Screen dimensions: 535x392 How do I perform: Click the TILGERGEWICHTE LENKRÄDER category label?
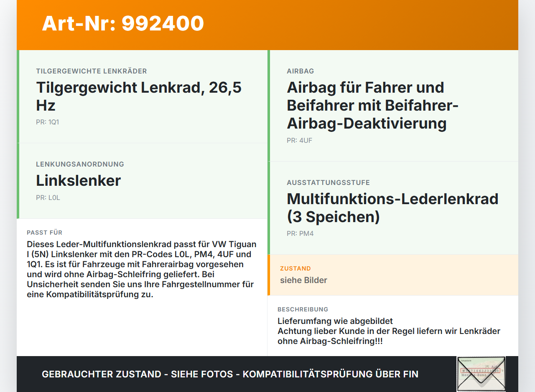[92, 71]
